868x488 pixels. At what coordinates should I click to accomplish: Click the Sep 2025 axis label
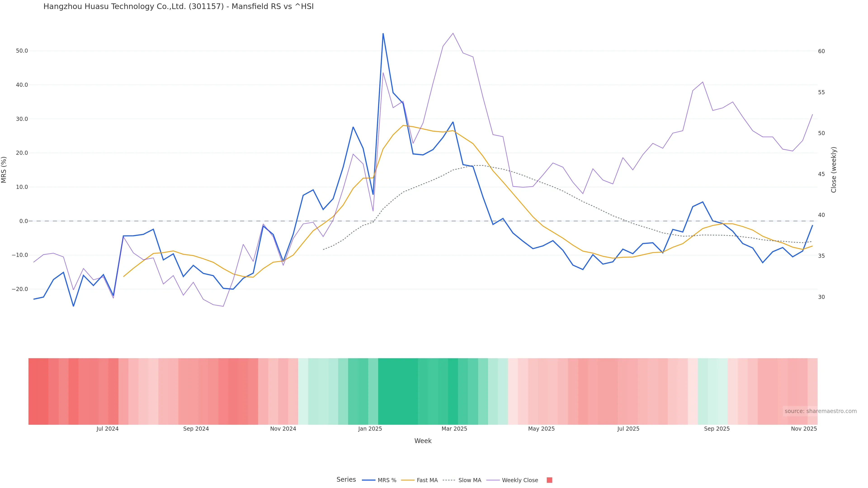click(717, 429)
